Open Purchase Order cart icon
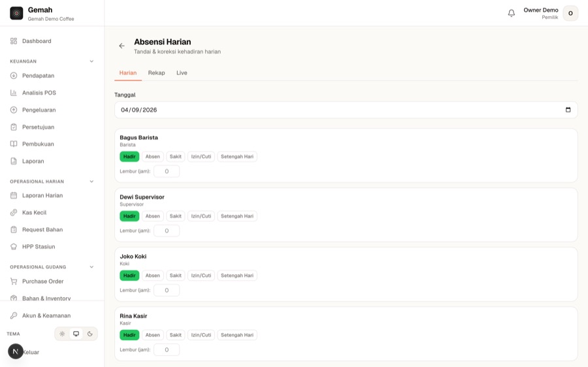The height and width of the screenshot is (367, 588). click(14, 281)
